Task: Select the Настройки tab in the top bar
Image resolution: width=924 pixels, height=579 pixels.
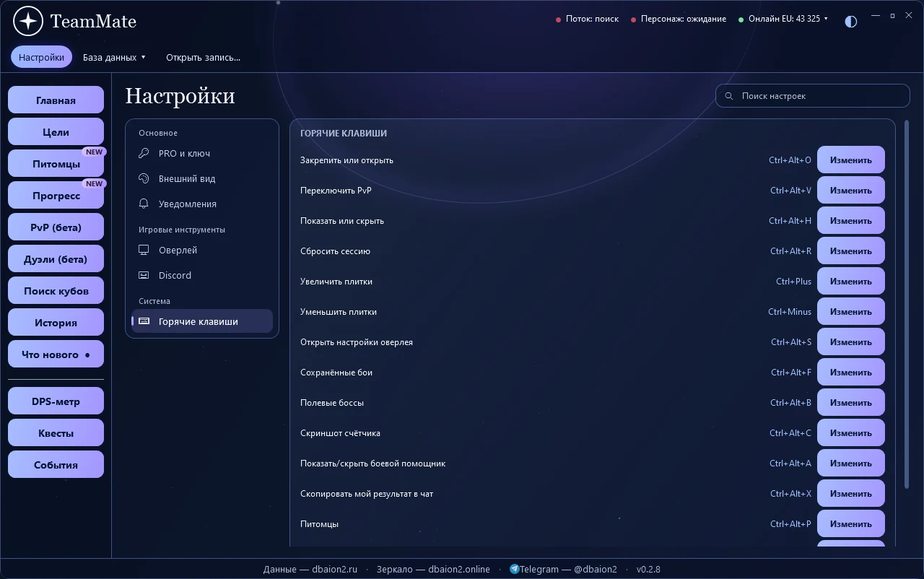Action: (x=42, y=57)
